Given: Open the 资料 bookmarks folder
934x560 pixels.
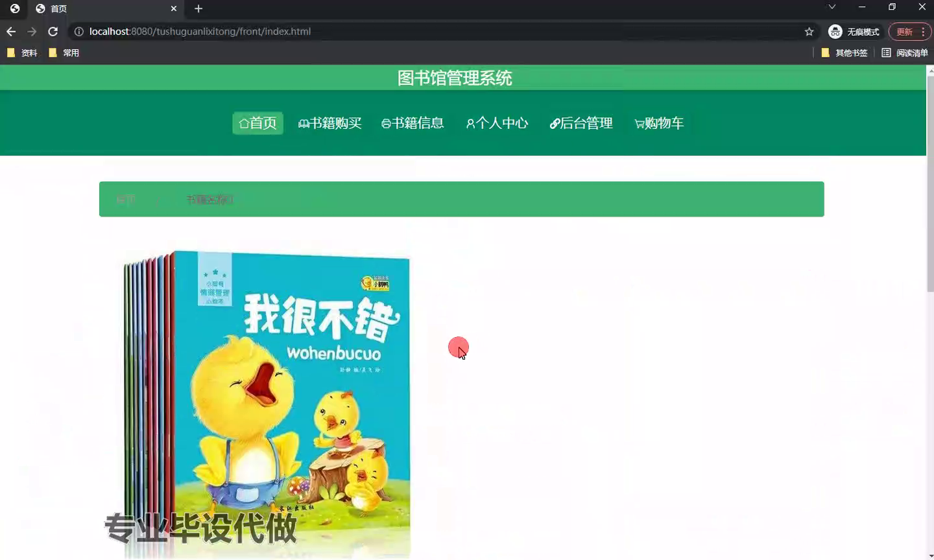Looking at the screenshot, I should (x=22, y=52).
